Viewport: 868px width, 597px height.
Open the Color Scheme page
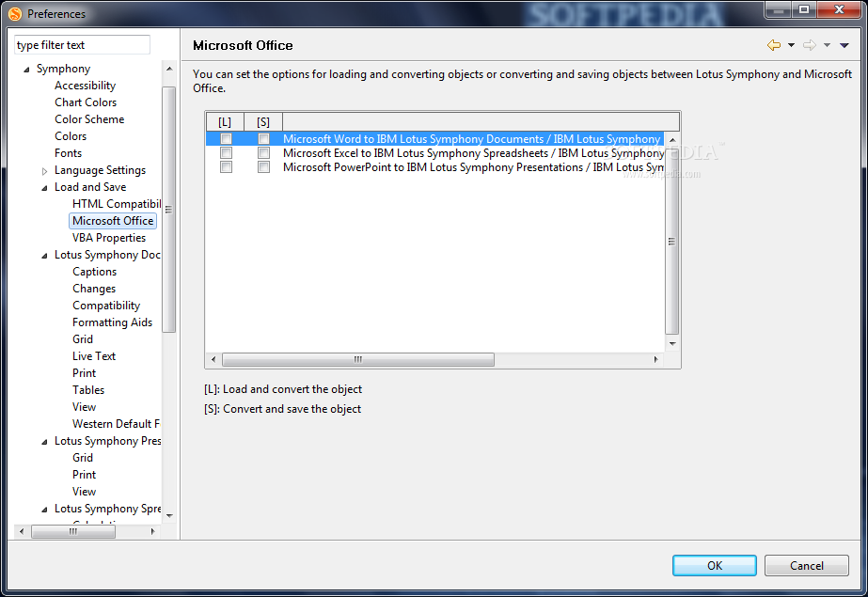(x=89, y=119)
